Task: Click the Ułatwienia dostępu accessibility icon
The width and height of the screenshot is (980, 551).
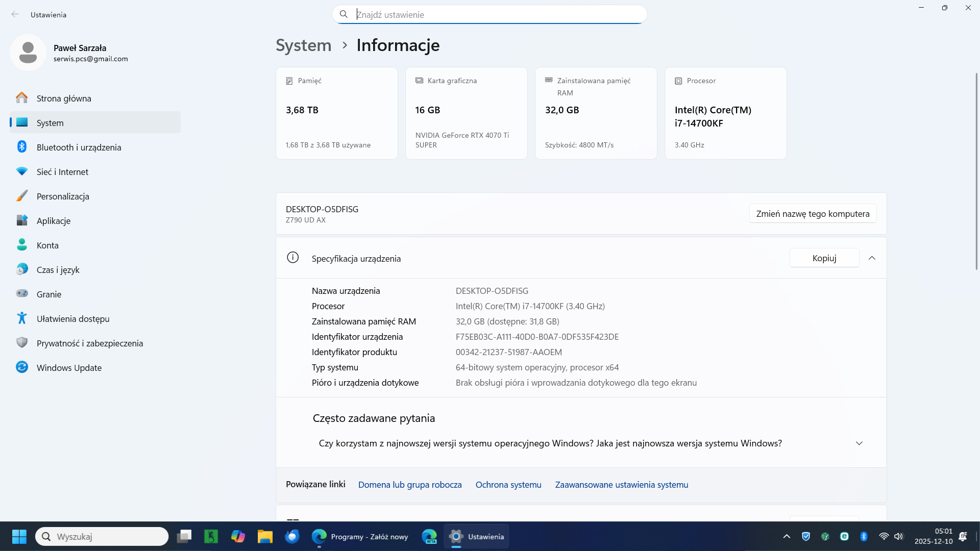Action: [x=21, y=318]
